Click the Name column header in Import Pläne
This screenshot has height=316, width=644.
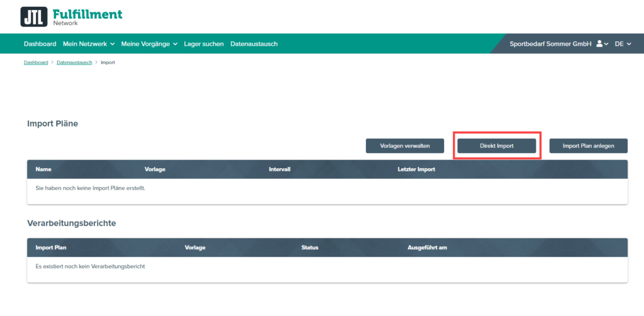pyautogui.click(x=43, y=169)
